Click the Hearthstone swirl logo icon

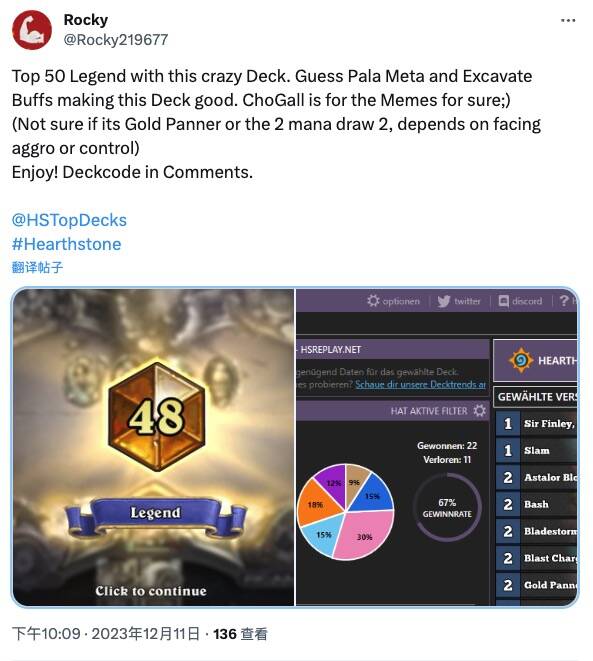[x=521, y=360]
